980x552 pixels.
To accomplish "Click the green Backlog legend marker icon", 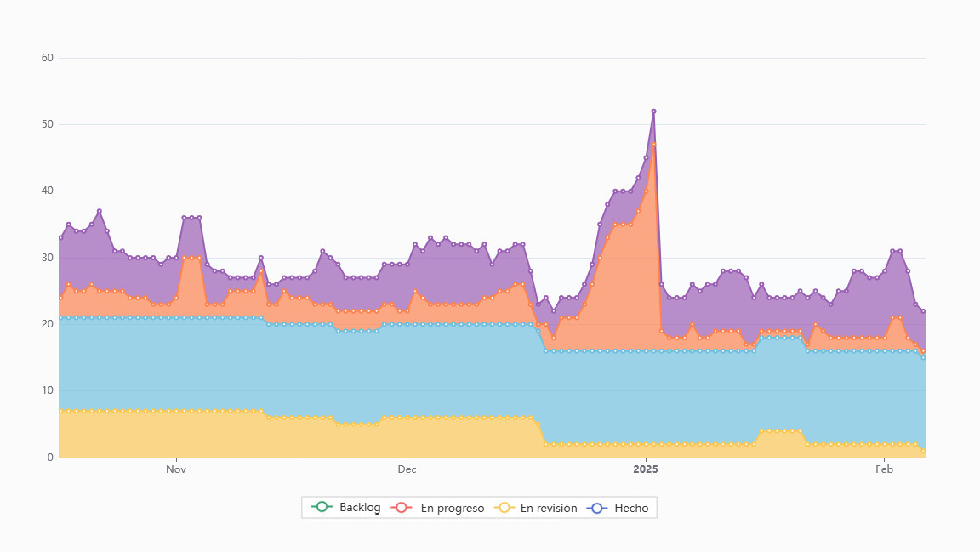I will point(322,508).
